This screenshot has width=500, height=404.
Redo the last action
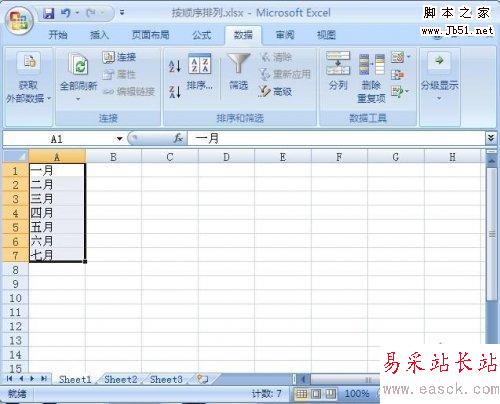pos(90,13)
